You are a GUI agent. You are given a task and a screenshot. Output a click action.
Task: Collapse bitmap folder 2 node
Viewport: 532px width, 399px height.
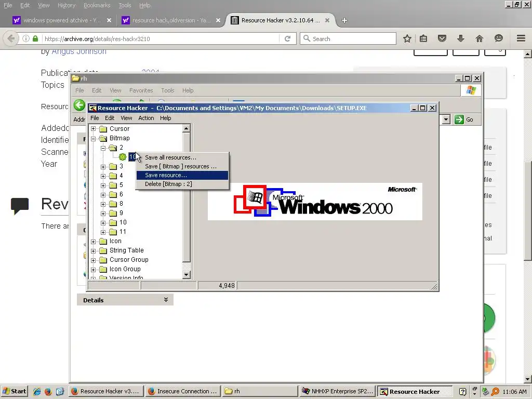[x=103, y=148]
